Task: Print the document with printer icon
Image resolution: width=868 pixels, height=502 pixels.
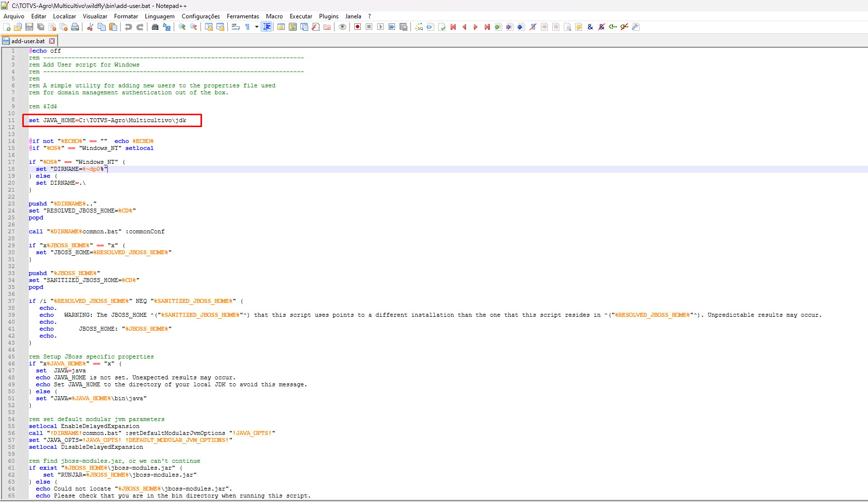Action: [x=75, y=27]
